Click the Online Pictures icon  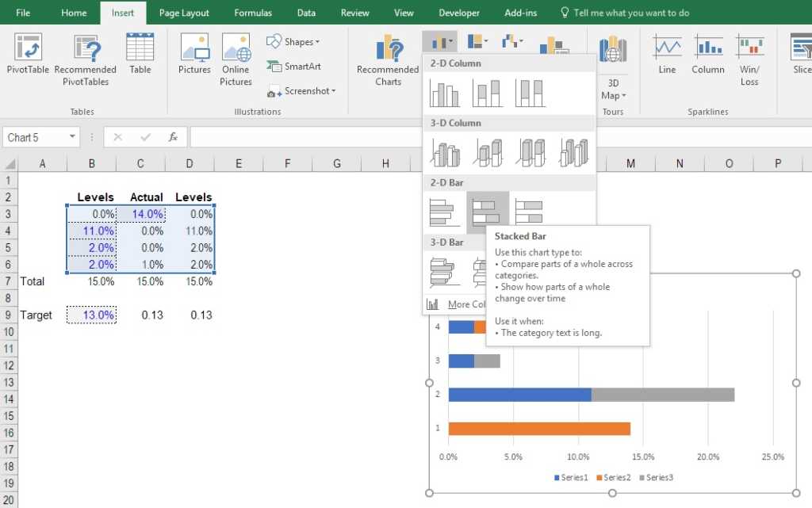click(x=236, y=61)
